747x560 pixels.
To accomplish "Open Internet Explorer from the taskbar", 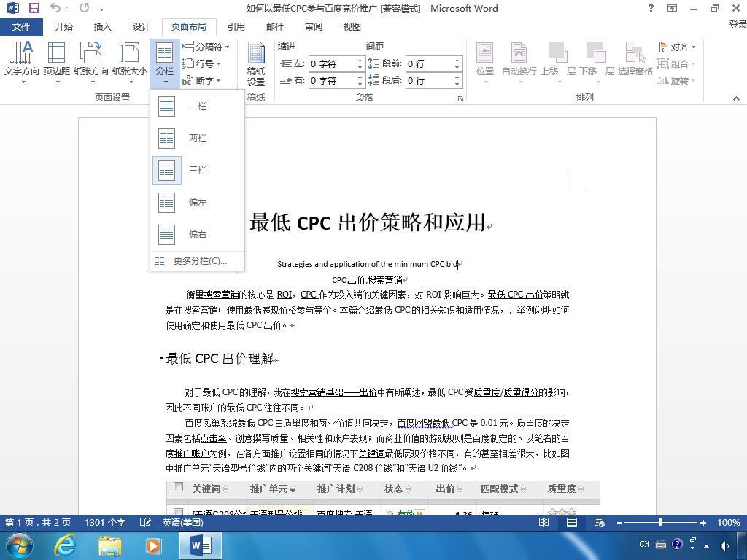I will click(64, 545).
